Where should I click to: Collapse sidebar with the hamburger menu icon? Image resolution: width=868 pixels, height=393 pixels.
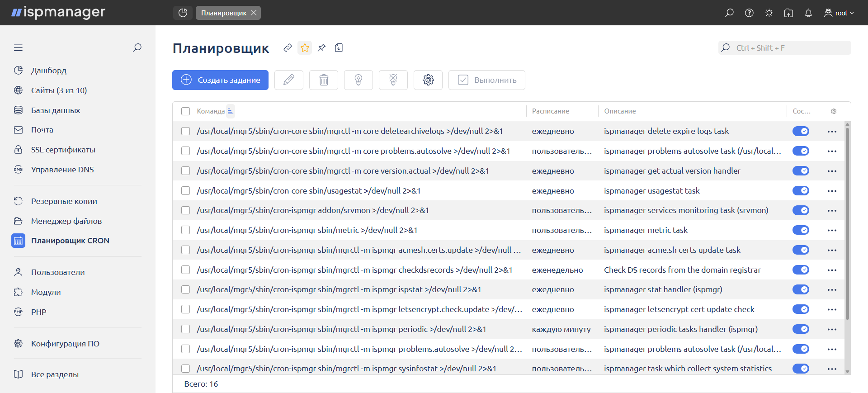point(18,48)
